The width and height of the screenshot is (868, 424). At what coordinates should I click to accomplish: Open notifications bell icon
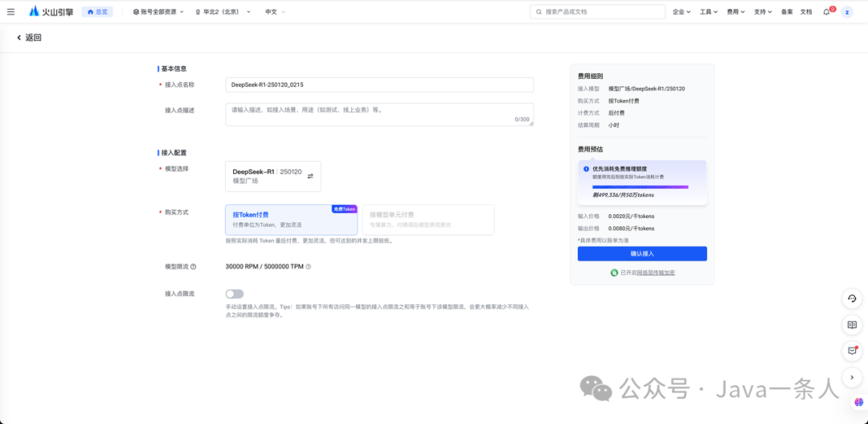pyautogui.click(x=826, y=11)
